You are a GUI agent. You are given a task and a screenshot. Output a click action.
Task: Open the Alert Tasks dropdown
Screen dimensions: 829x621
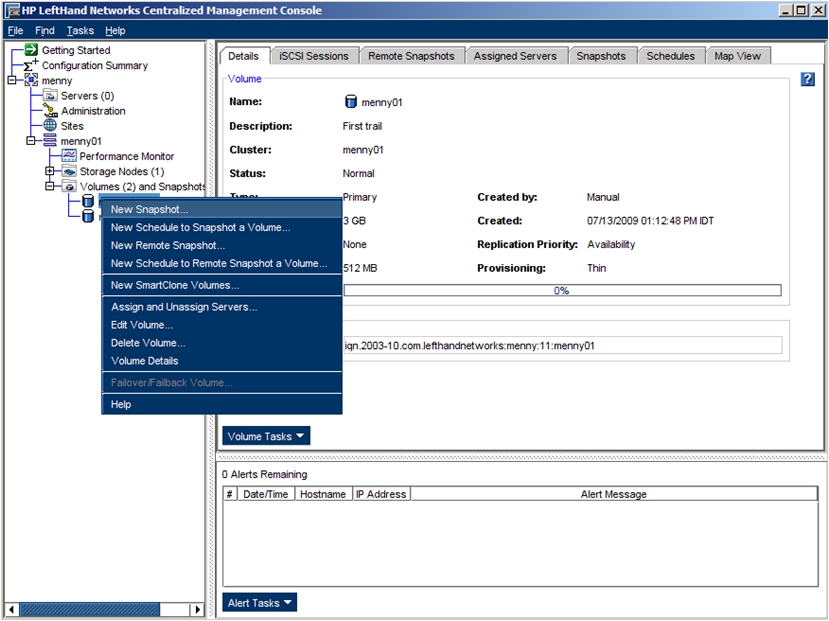260,603
